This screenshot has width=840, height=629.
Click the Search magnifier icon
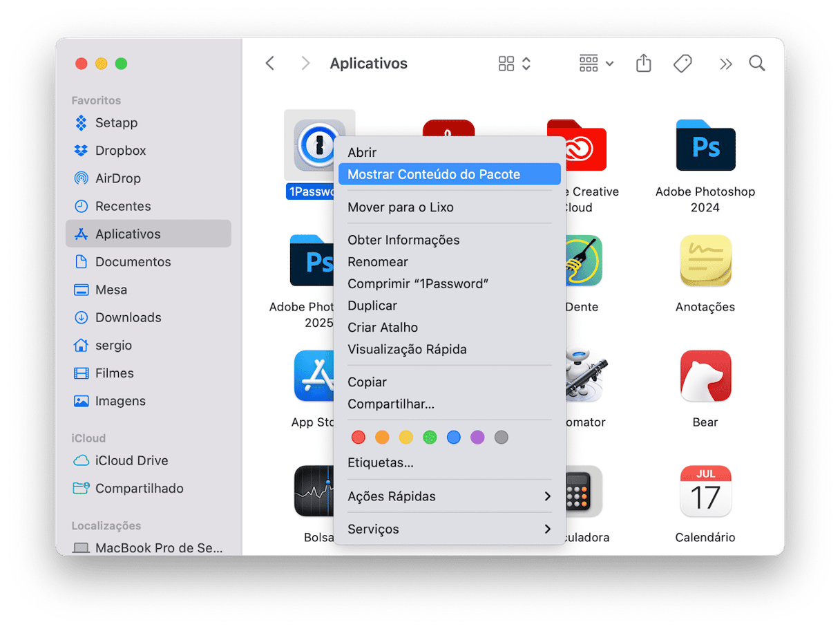[757, 64]
